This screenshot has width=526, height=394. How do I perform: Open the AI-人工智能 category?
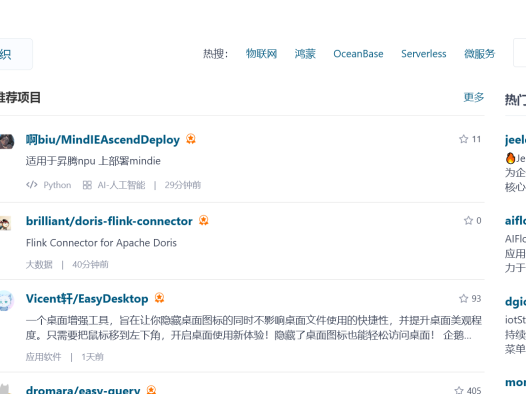[121, 185]
